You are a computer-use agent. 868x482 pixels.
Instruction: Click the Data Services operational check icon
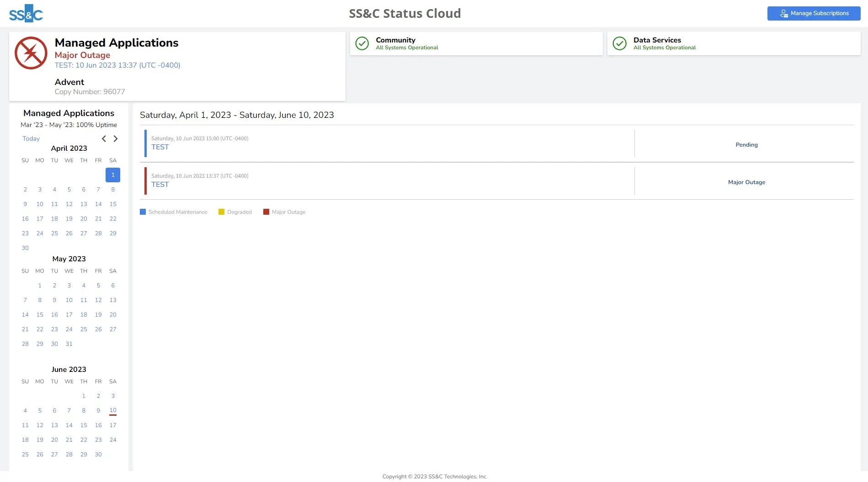click(x=619, y=43)
